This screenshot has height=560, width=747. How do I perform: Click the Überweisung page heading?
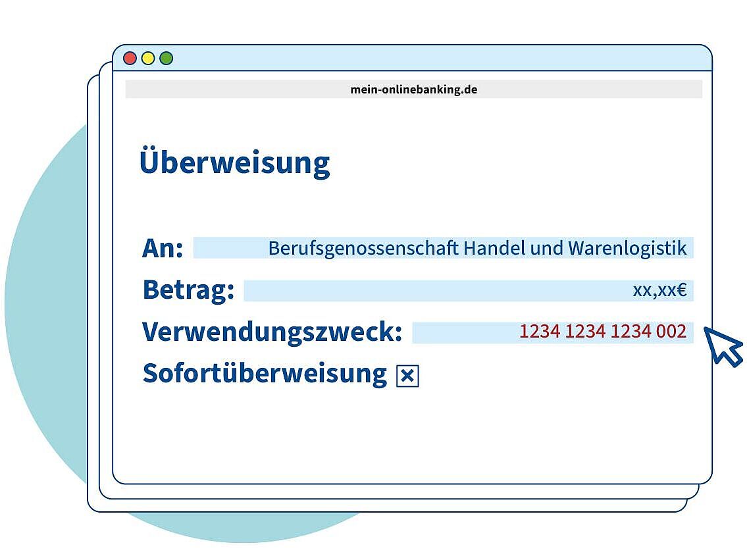pos(234,163)
